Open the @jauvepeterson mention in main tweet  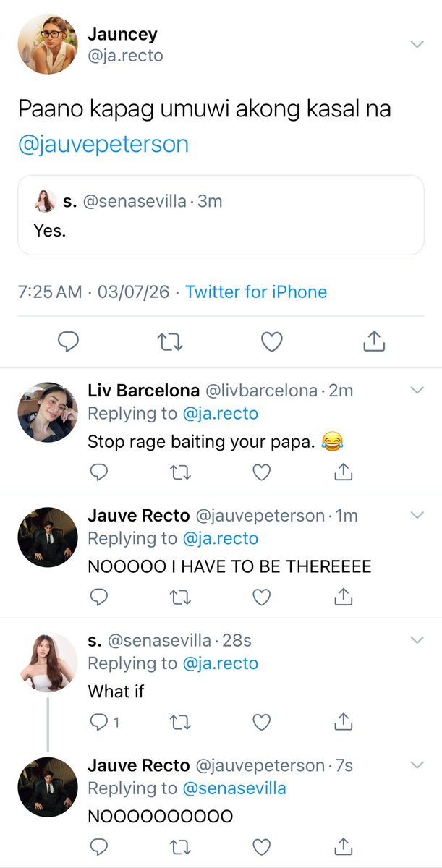tap(103, 144)
